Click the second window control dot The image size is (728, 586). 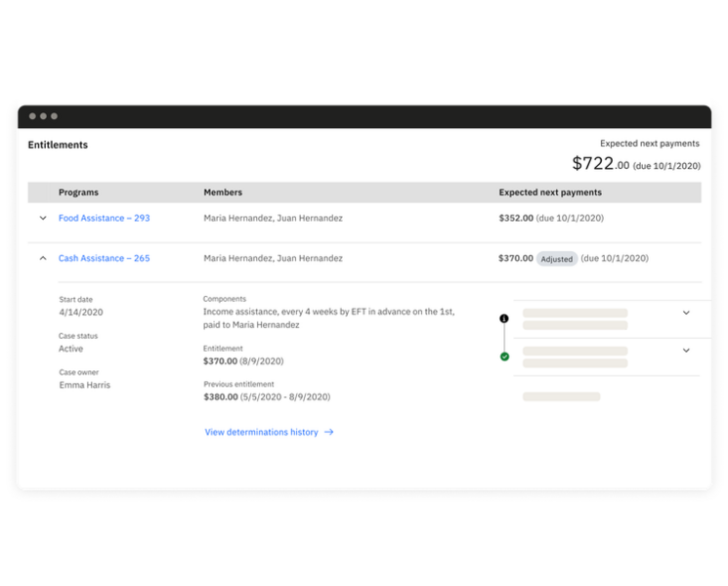coord(43,116)
